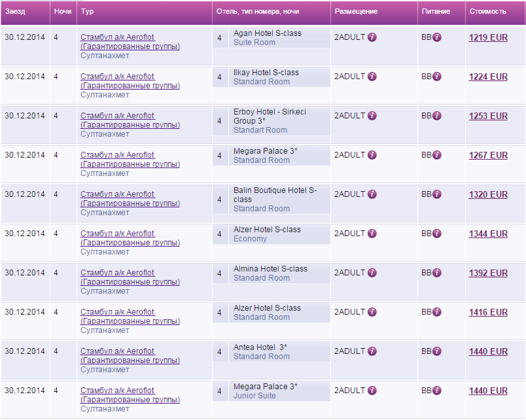The width and height of the screenshot is (526, 420).
Task: Click BB meal help icon in Ilkay Hotel row
Action: [x=436, y=77]
